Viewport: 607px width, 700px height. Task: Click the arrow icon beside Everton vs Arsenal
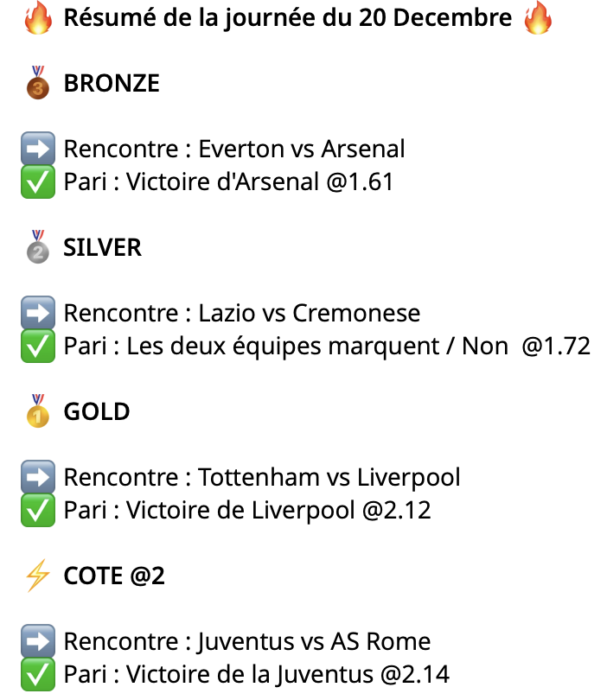[x=37, y=149]
